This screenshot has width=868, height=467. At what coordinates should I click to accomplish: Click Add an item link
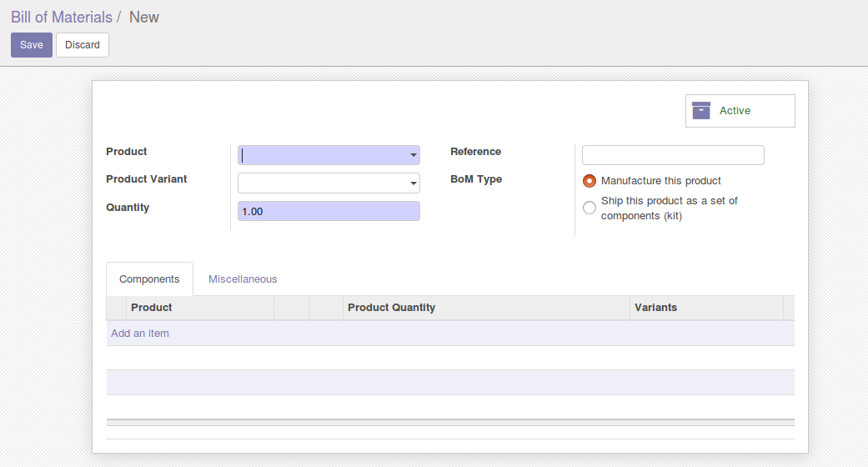point(140,334)
